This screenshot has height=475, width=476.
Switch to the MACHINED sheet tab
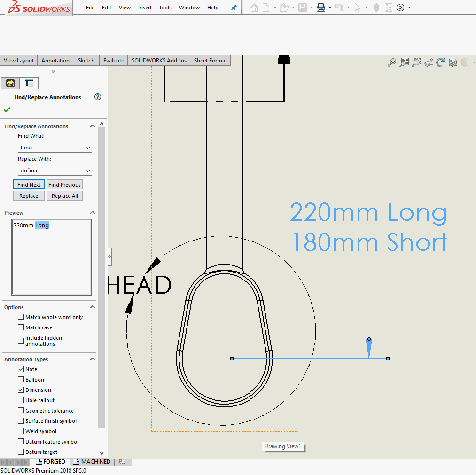point(91,461)
